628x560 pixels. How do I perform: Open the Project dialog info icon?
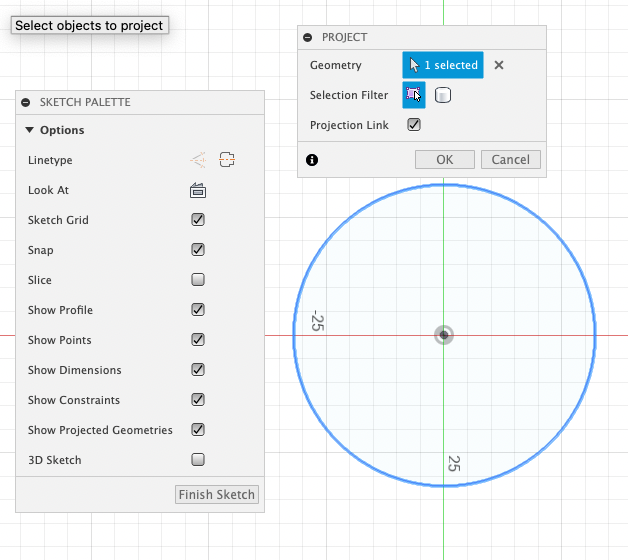click(312, 160)
